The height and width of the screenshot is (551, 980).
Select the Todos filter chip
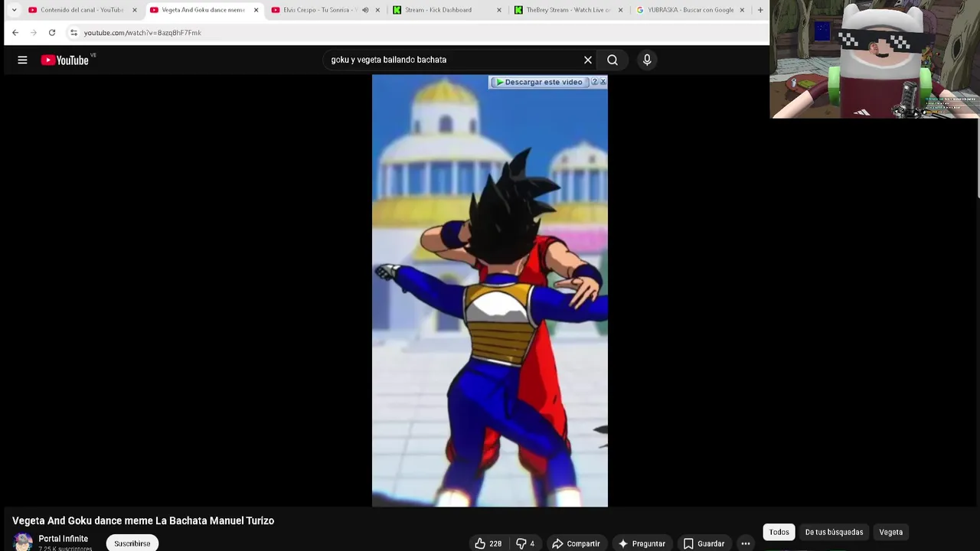(779, 532)
